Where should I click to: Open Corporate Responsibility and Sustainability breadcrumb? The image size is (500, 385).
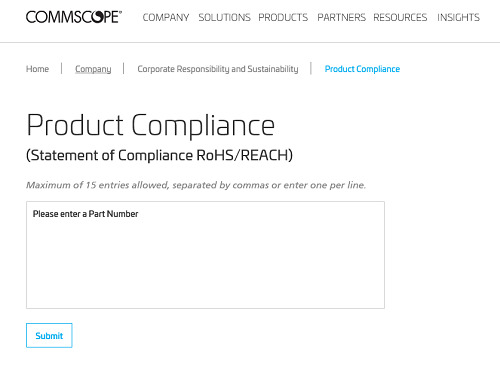point(218,69)
